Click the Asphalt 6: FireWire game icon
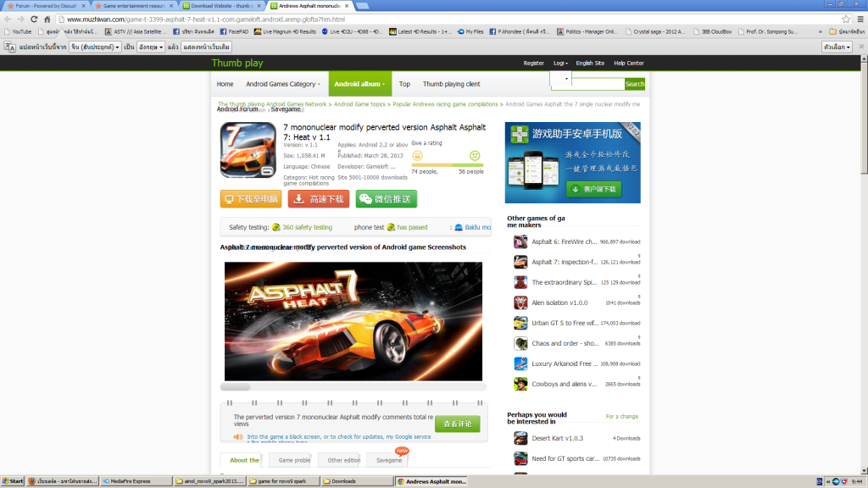868x488 pixels. 520,241
